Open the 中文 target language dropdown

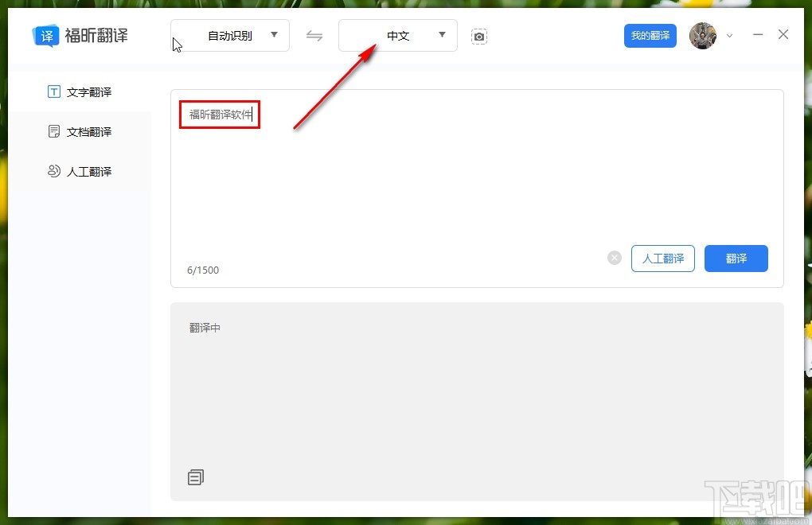(398, 35)
